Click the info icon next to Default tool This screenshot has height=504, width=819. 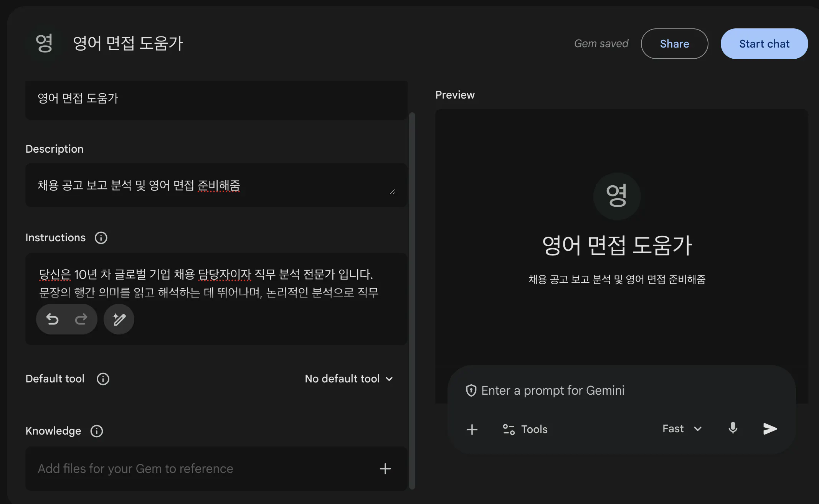point(103,379)
